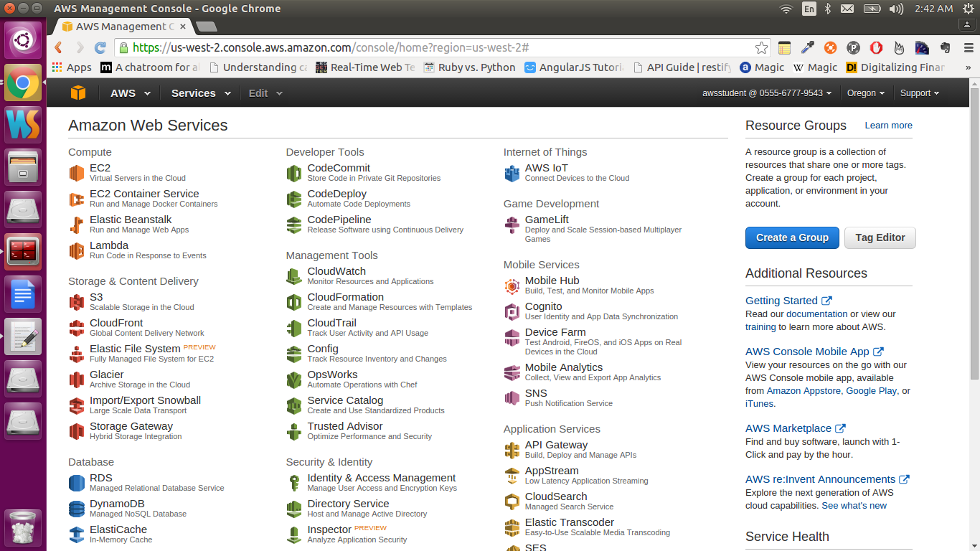The image size is (980, 551).
Task: Open the Oregon region selector
Action: click(865, 93)
